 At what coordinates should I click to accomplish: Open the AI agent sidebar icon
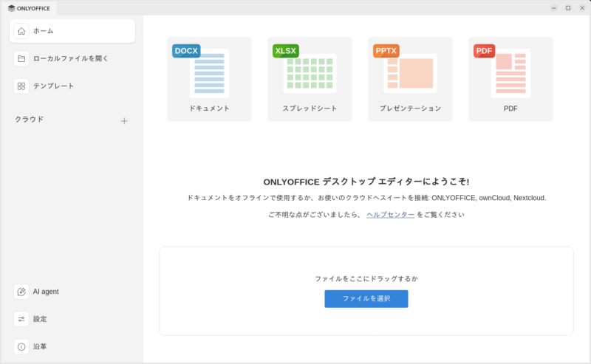21,292
